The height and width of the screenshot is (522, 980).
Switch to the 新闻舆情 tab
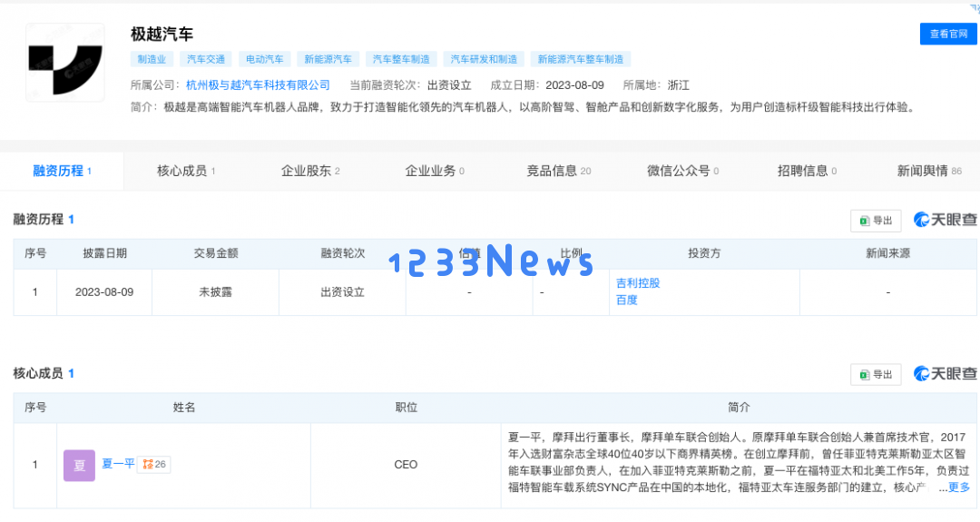click(x=929, y=171)
